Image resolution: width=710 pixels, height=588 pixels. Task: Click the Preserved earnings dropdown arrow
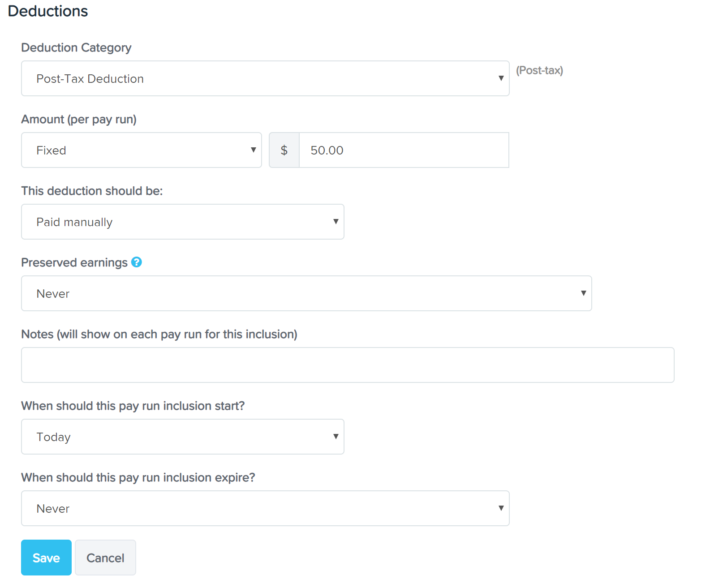coord(583,293)
